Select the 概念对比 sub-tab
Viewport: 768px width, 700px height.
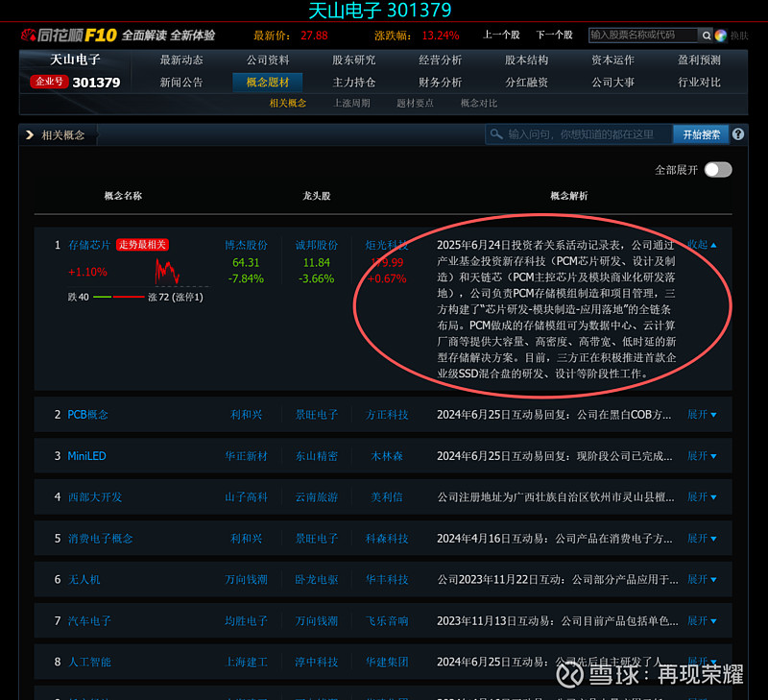(x=478, y=104)
